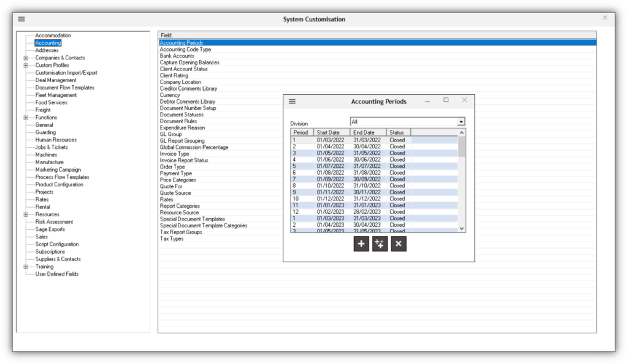Select the Bank Accounts field row
Viewport: 628px width, 364px height.
pos(377,56)
